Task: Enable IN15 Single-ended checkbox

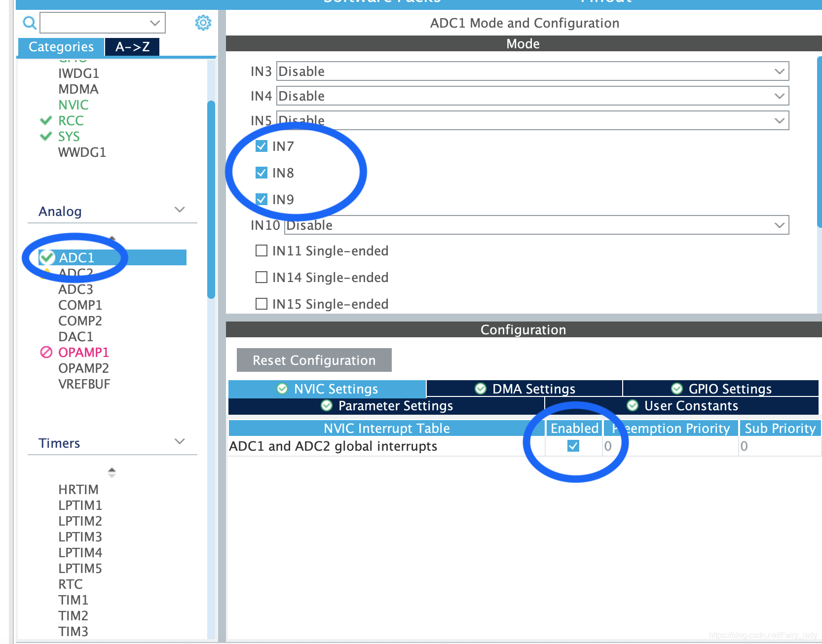Action: (x=262, y=304)
